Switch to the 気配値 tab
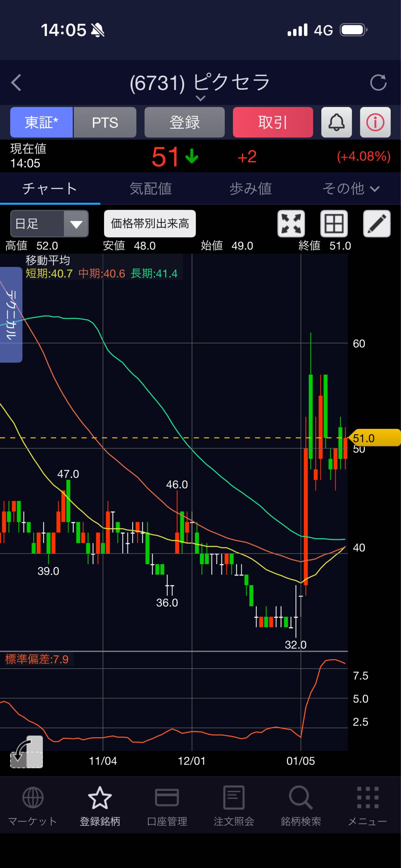Viewport: 401px width, 868px height. pos(150,189)
